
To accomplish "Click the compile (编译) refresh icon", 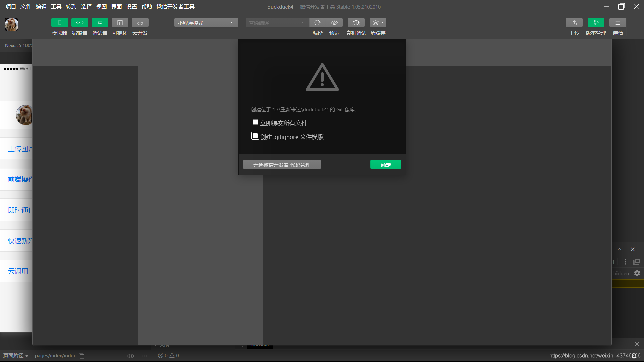I will 317,23.
